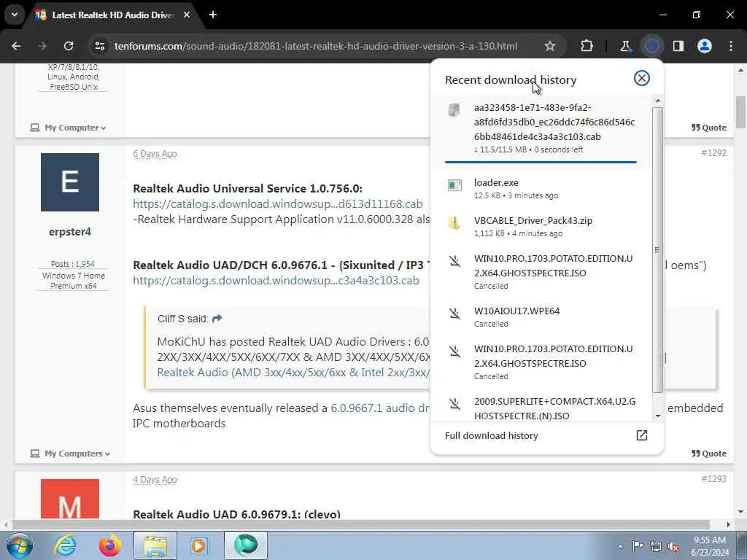Click the download list scrollbar thumb
Image resolution: width=747 pixels, height=560 pixels.
click(x=657, y=250)
